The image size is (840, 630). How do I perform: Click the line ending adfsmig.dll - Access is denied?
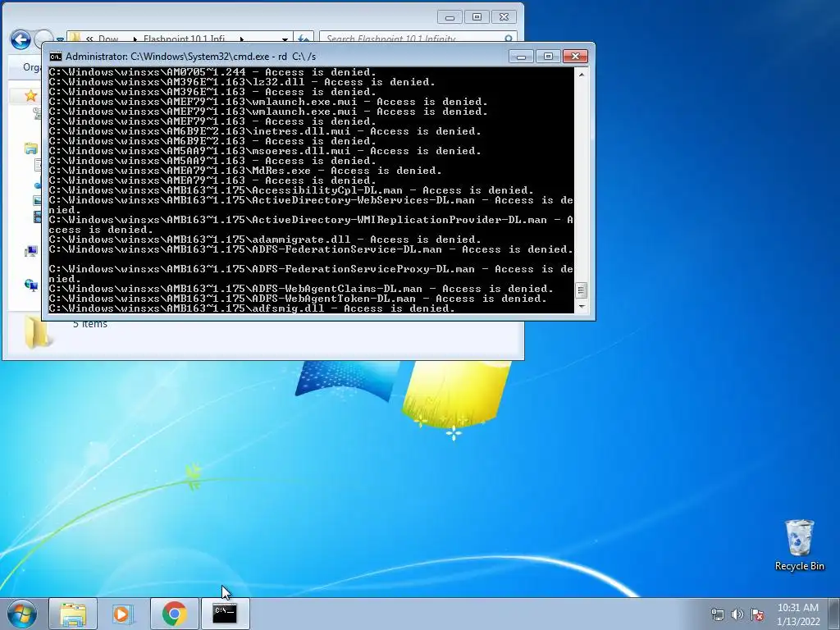(252, 308)
